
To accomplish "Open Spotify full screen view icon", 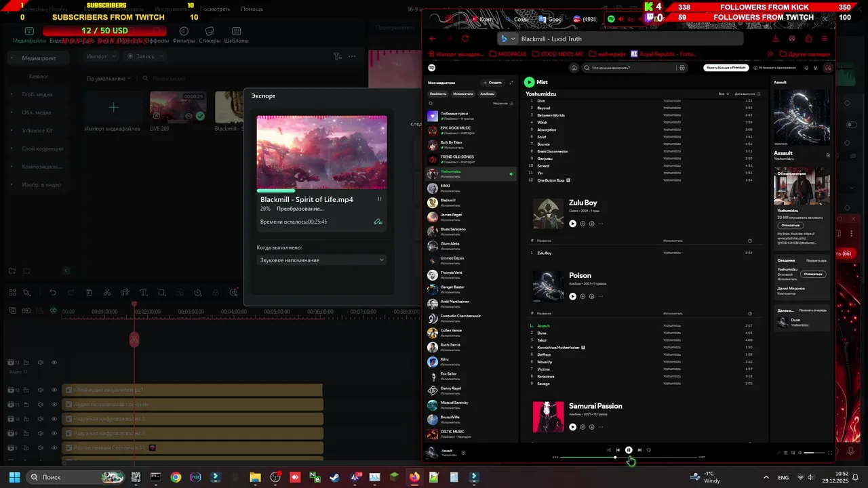I will click(830, 453).
